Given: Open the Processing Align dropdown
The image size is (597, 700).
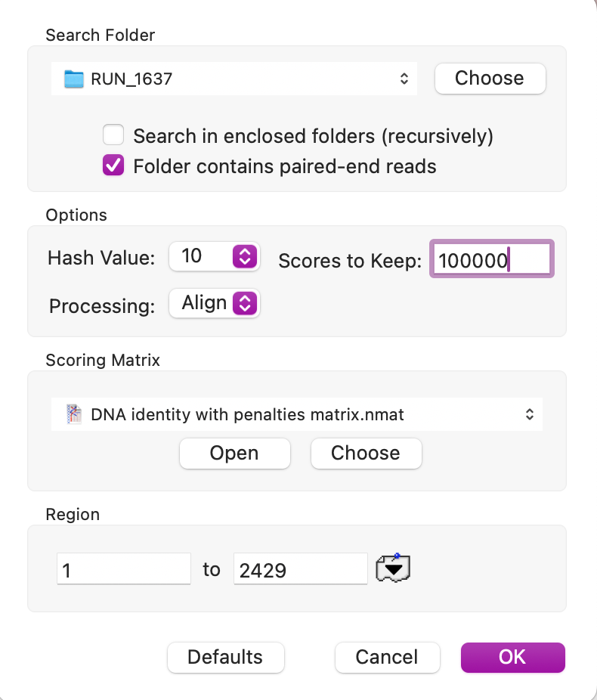Looking at the screenshot, I should click(x=214, y=303).
